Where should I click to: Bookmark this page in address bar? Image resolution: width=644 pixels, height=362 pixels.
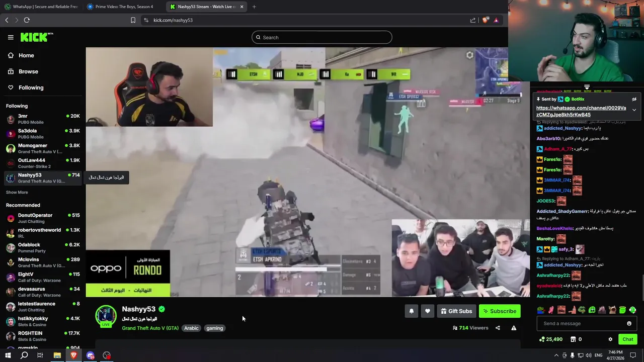pyautogui.click(x=133, y=20)
